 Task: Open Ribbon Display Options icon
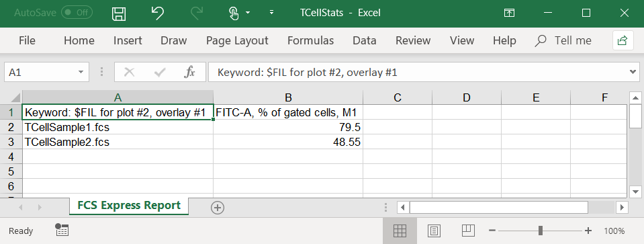509,13
